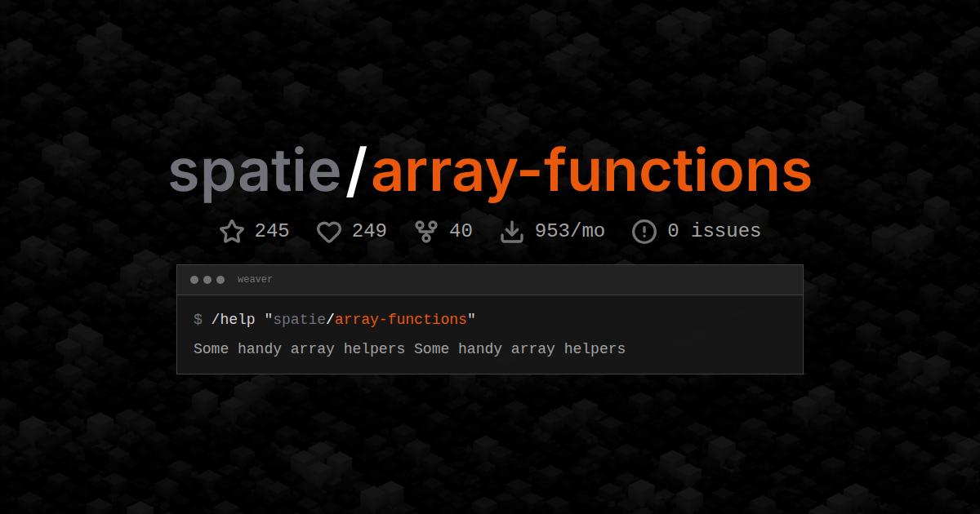Click the 40 forks count
Screen dimensions: 980x514
tap(461, 231)
